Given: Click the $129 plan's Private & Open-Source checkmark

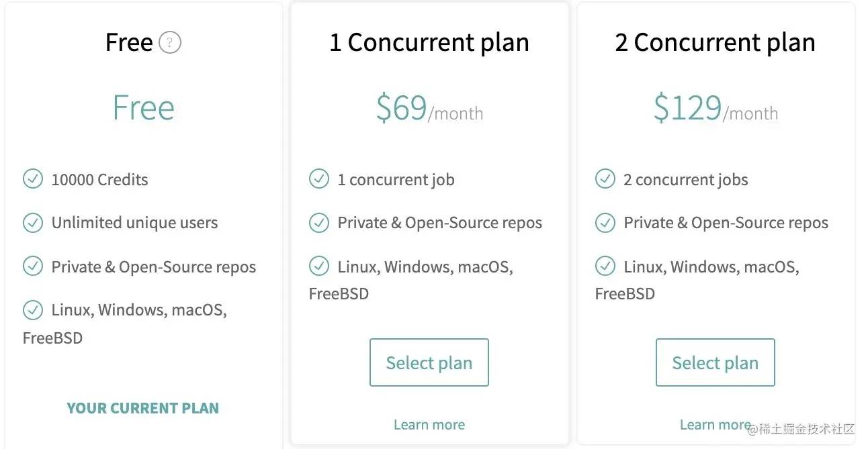Looking at the screenshot, I should pyautogui.click(x=605, y=223).
